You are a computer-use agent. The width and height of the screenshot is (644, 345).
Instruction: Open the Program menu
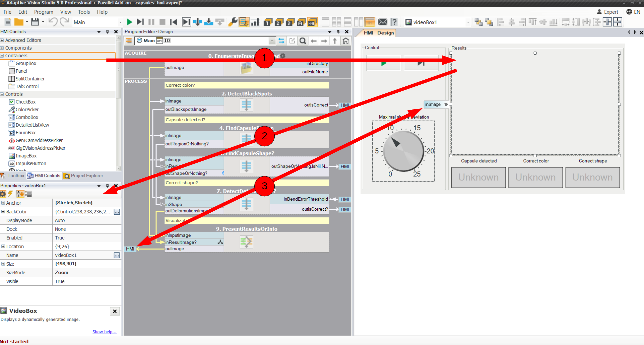[43, 12]
